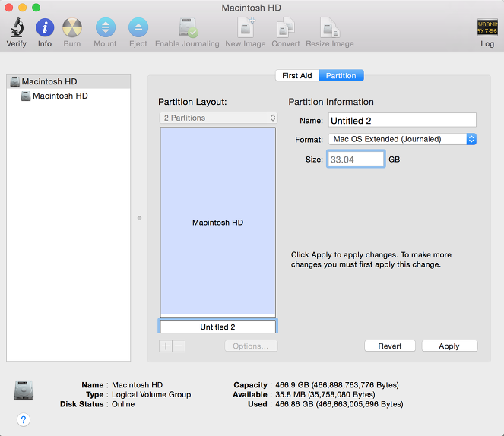Screen dimensions: 504x436
Task: Click the remove partition minus button
Action: pos(179,346)
